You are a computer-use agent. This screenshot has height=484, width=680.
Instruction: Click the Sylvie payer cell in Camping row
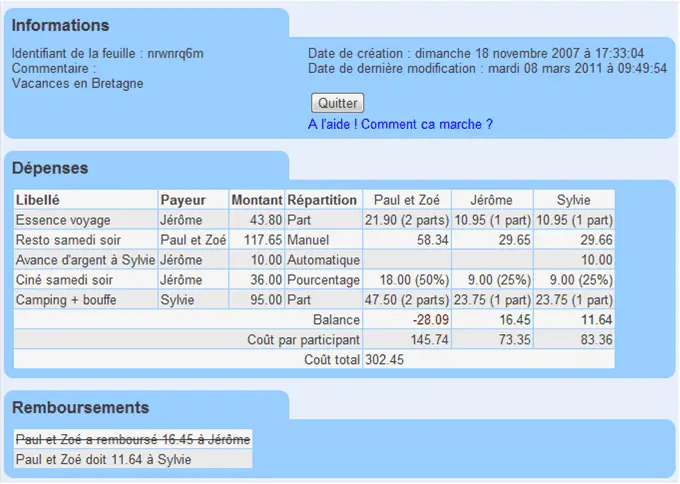coord(193,300)
